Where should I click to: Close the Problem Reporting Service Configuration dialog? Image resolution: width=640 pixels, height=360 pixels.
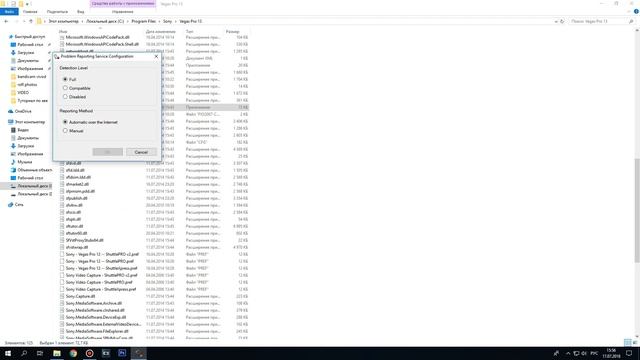point(156,56)
